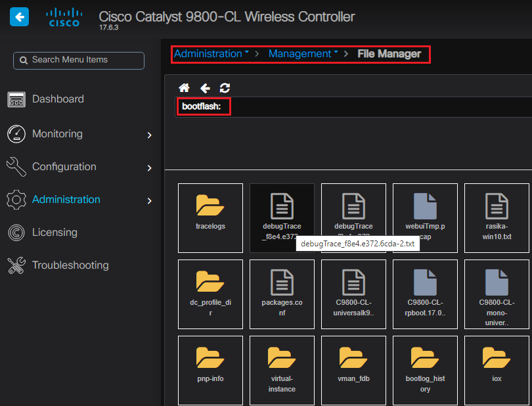Click the file manager back arrow

[205, 88]
